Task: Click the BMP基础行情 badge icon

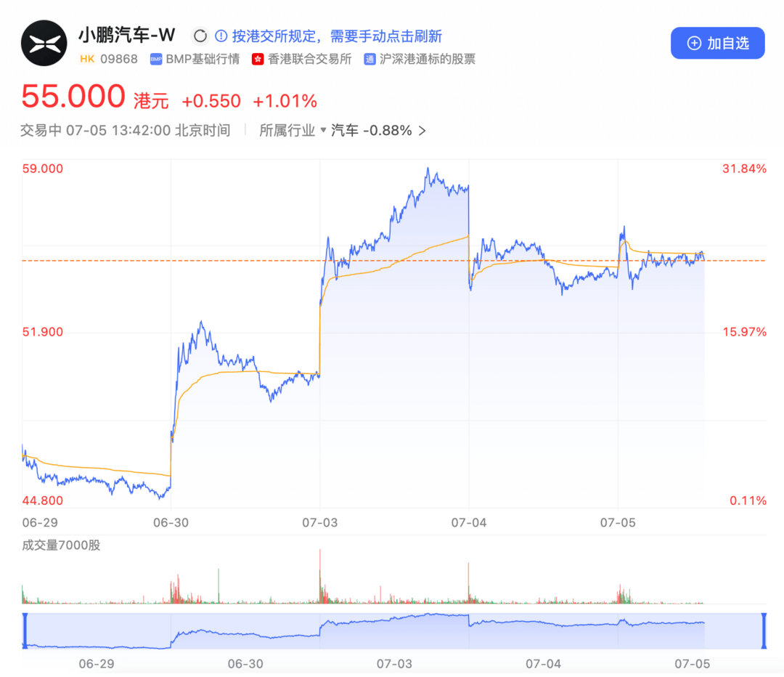Action: click(x=156, y=60)
